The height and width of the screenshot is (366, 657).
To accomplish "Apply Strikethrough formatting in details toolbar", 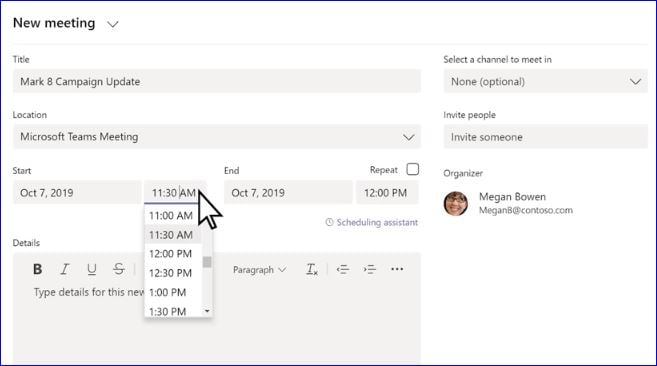I will coord(119,269).
